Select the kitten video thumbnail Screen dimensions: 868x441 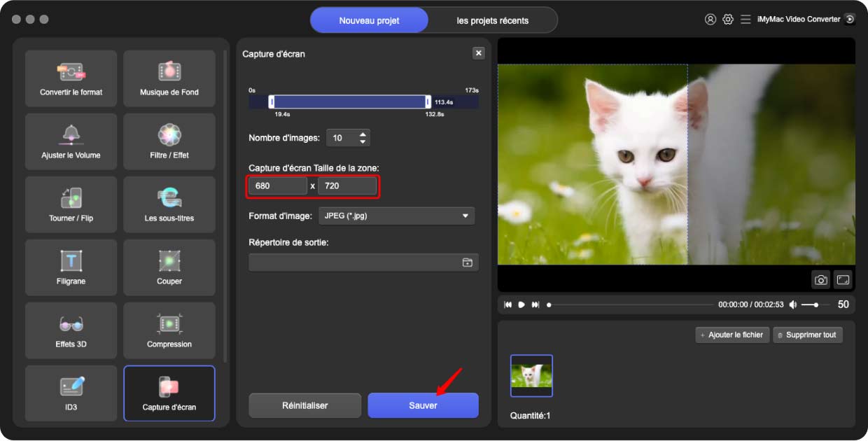click(531, 376)
